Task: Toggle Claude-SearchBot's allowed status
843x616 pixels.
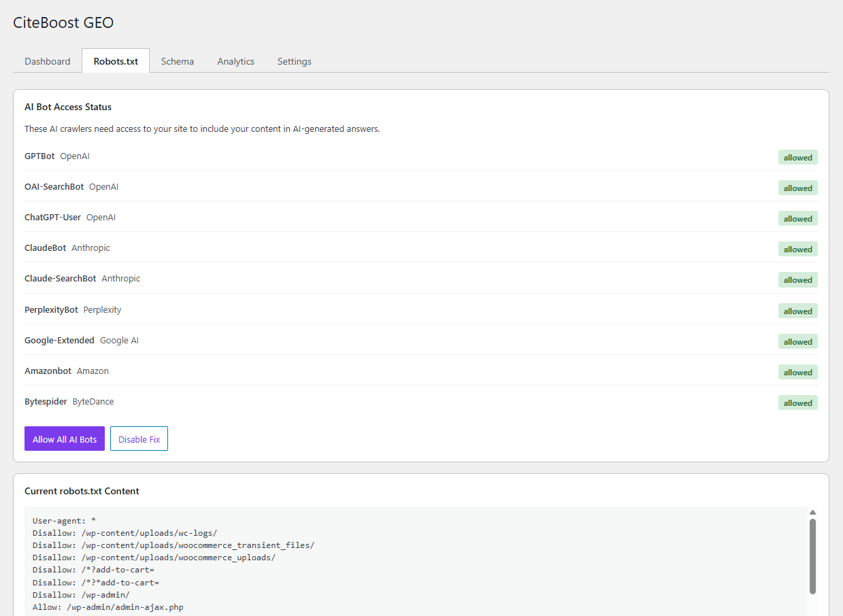Action: tap(797, 279)
